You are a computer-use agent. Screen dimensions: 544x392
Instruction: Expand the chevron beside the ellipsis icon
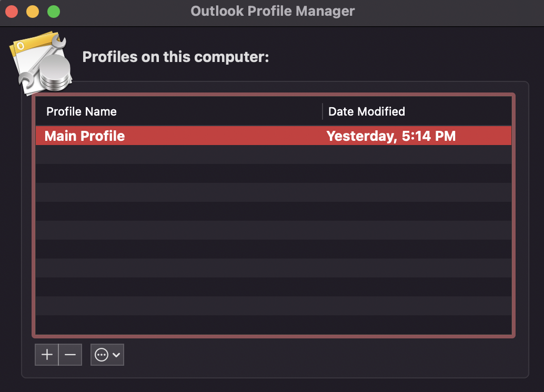pyautogui.click(x=116, y=355)
